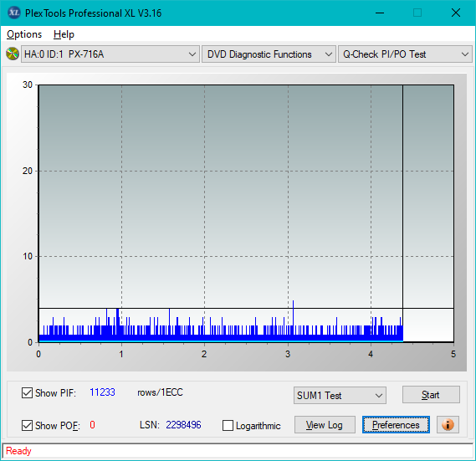Close the PlexTools window

pos(456,13)
